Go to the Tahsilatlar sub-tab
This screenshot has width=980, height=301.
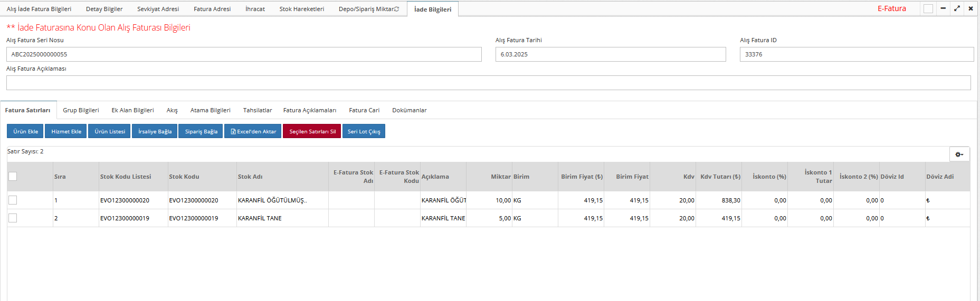point(258,110)
